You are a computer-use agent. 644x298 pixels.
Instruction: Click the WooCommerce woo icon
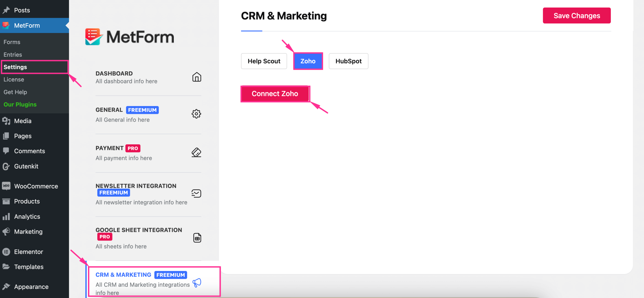(6, 186)
